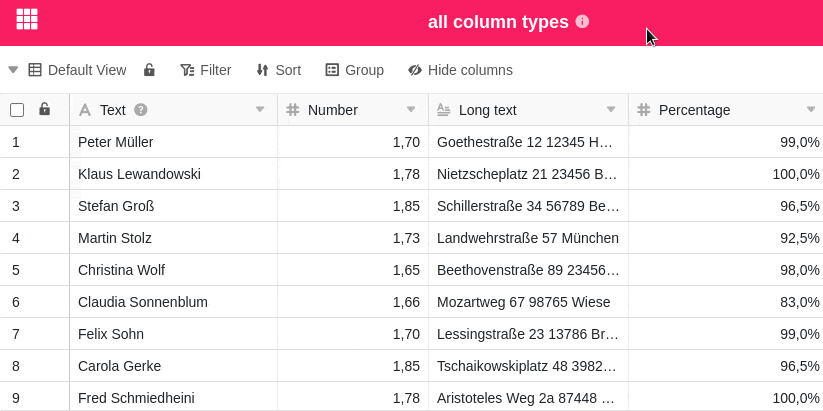This screenshot has width=823, height=411.
Task: Click the Percentage column hash icon
Action: click(x=644, y=110)
